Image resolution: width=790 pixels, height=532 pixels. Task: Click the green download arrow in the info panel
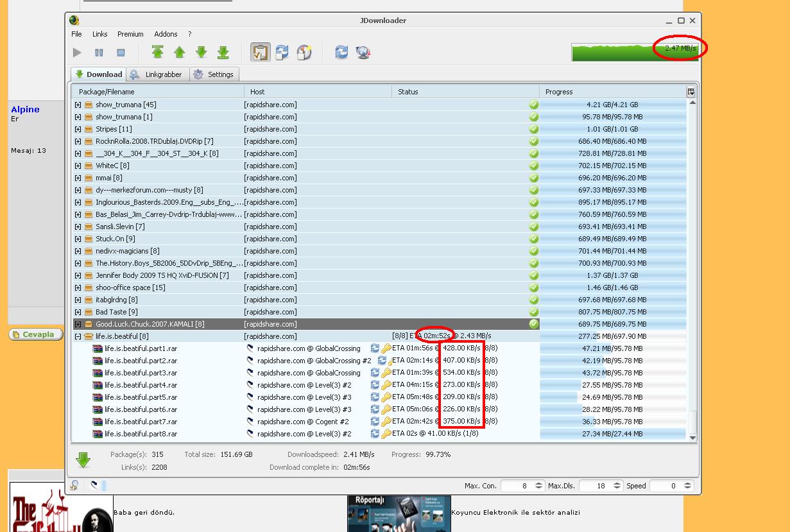(83, 460)
